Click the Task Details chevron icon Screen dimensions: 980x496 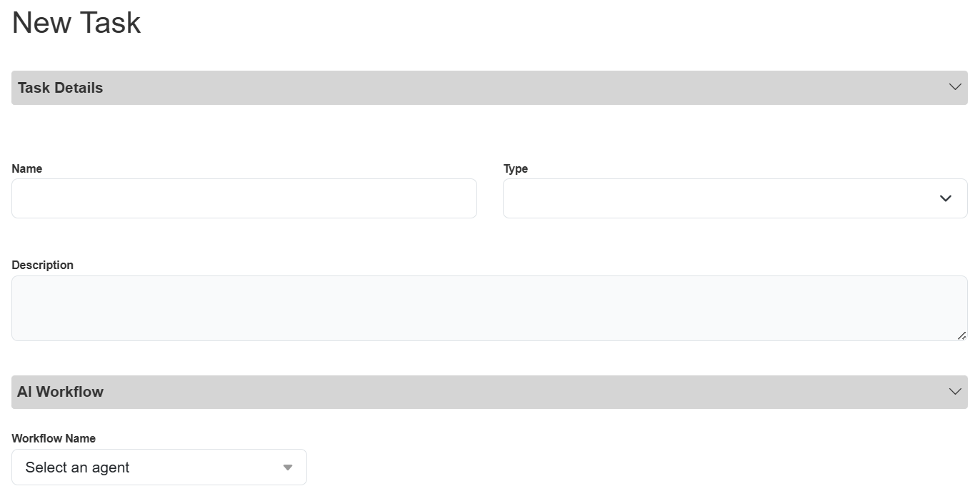coord(955,87)
